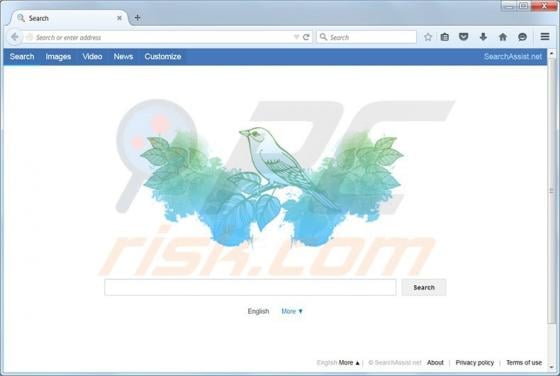Screen dimensions: 560x376
Task: Expand the More languages dropdown under search box
Action: pos(292,311)
